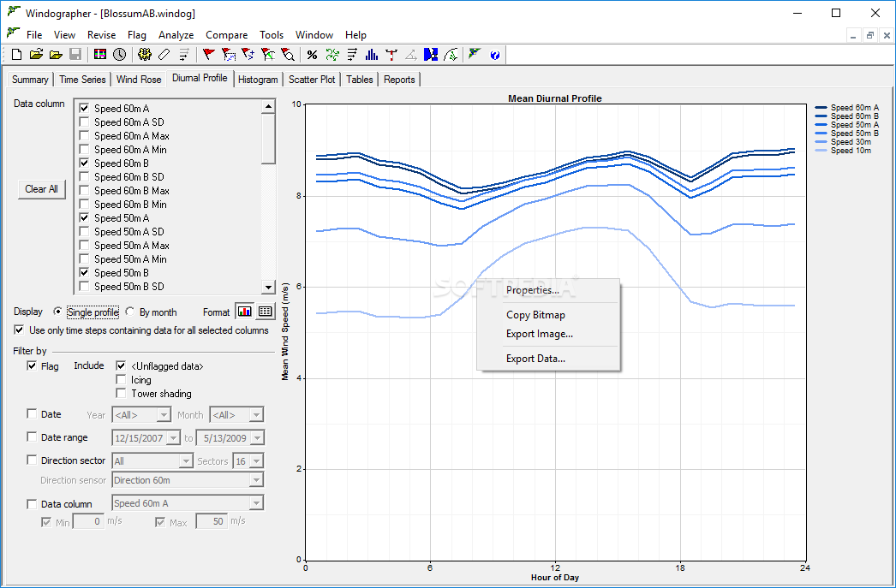Click the eraser icon in toolbar
The height and width of the screenshot is (588, 896).
[164, 55]
